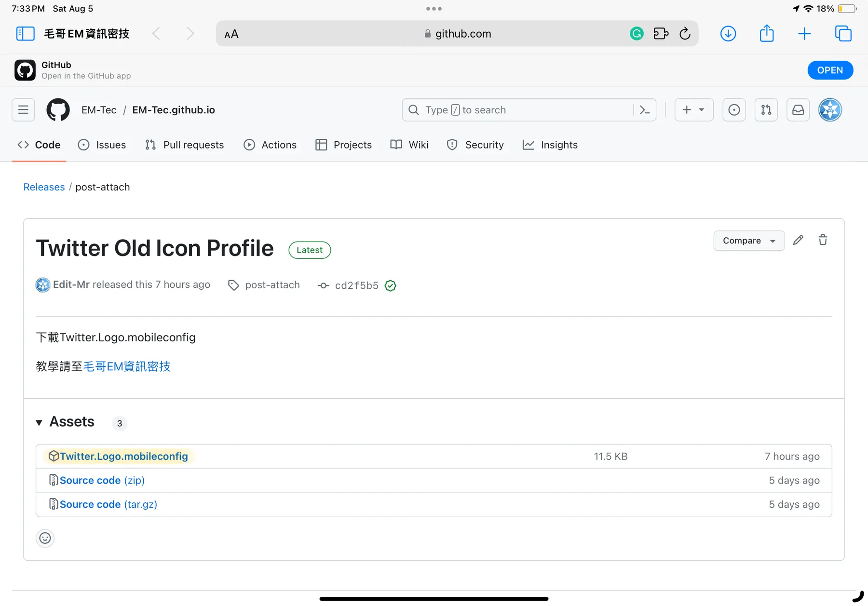
Task: Focus the GitHub search field
Action: 518,110
